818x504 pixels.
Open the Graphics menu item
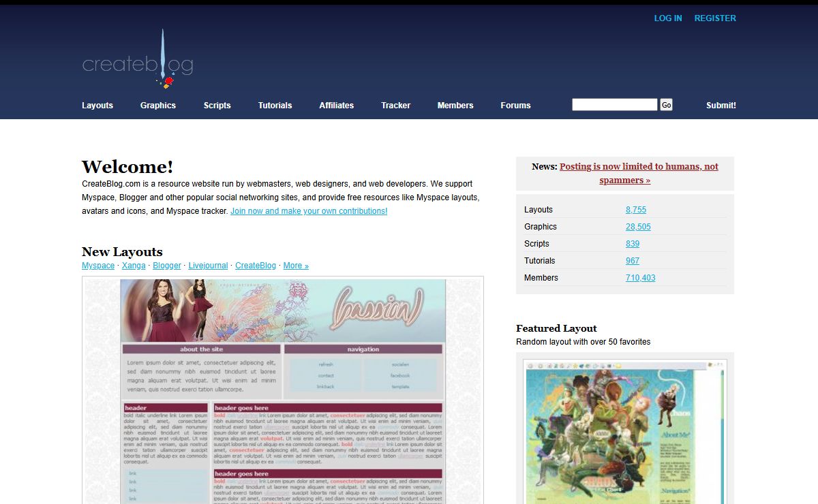[x=158, y=106]
